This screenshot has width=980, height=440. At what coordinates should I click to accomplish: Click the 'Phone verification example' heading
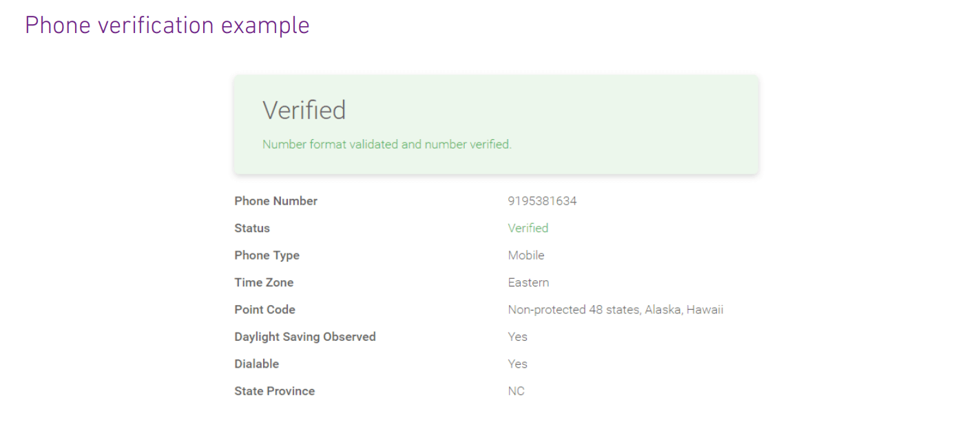[x=167, y=25]
